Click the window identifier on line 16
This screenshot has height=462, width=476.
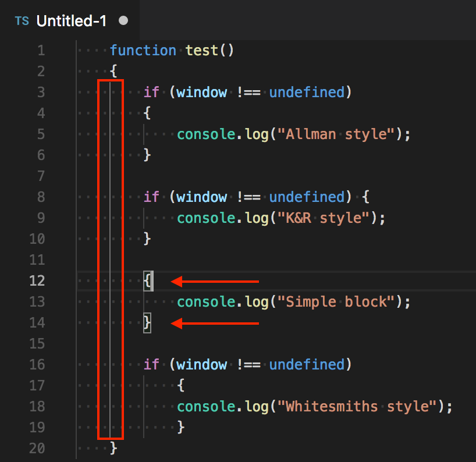click(x=201, y=364)
